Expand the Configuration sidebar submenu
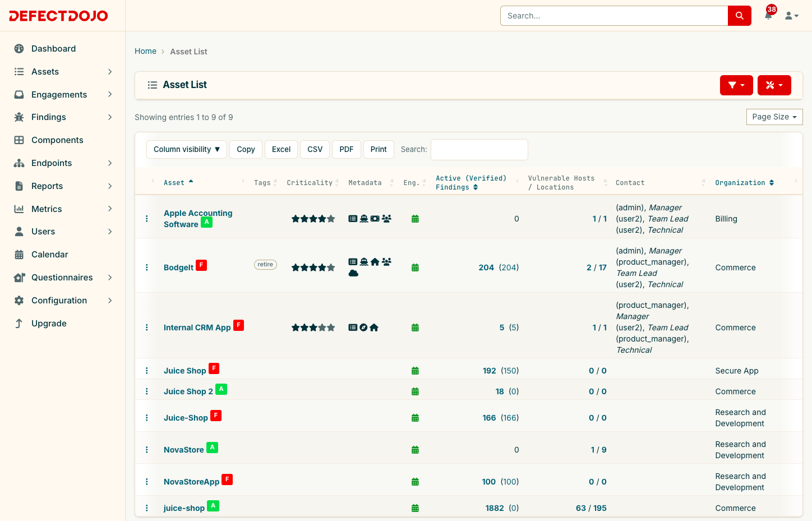This screenshot has height=521, width=812. [x=63, y=301]
